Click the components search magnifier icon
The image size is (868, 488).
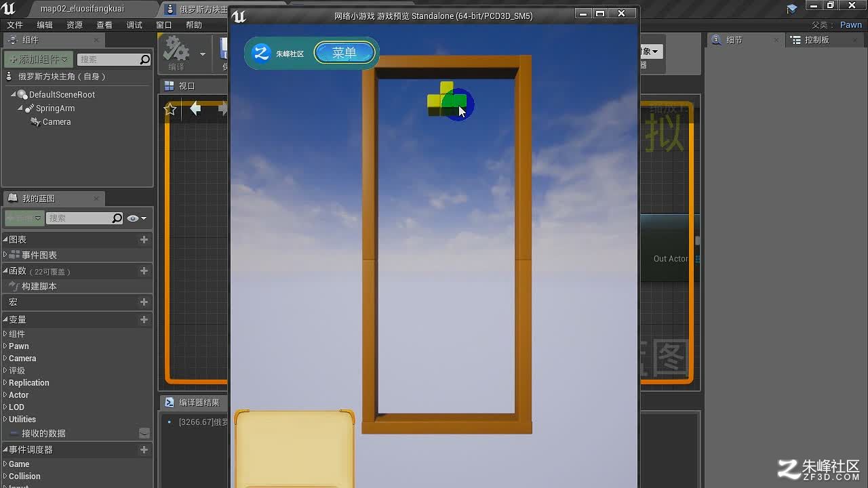144,60
